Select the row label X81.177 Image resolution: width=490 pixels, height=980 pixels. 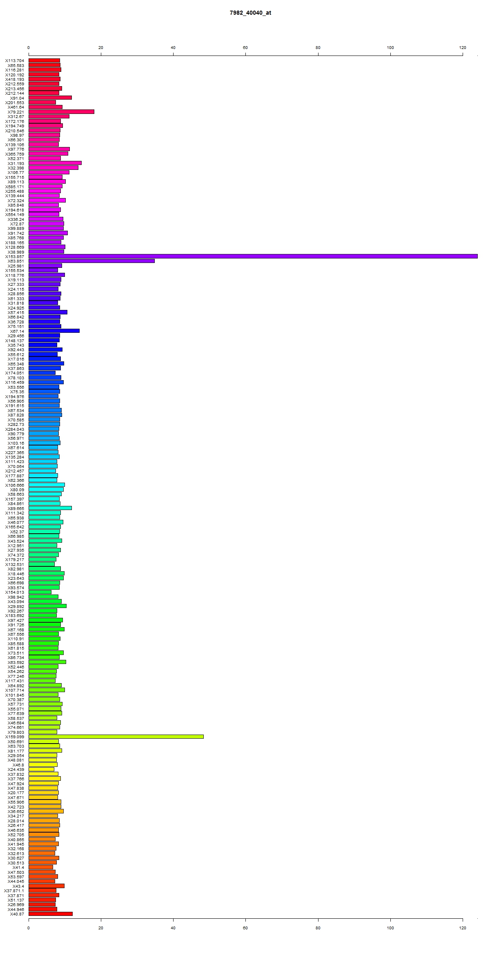(x=16, y=751)
